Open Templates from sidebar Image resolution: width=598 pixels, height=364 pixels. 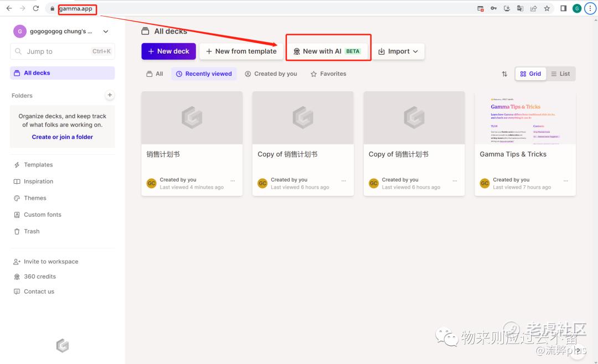pyautogui.click(x=38, y=165)
